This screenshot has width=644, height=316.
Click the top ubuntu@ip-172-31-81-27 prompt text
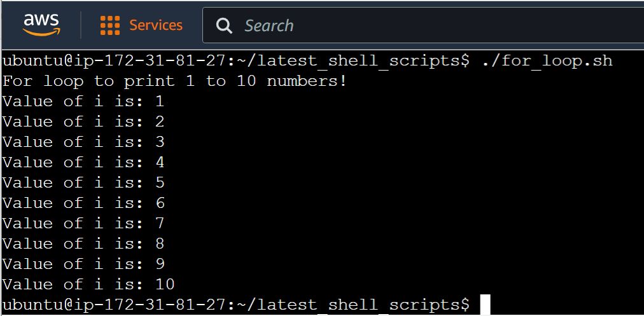point(114,61)
